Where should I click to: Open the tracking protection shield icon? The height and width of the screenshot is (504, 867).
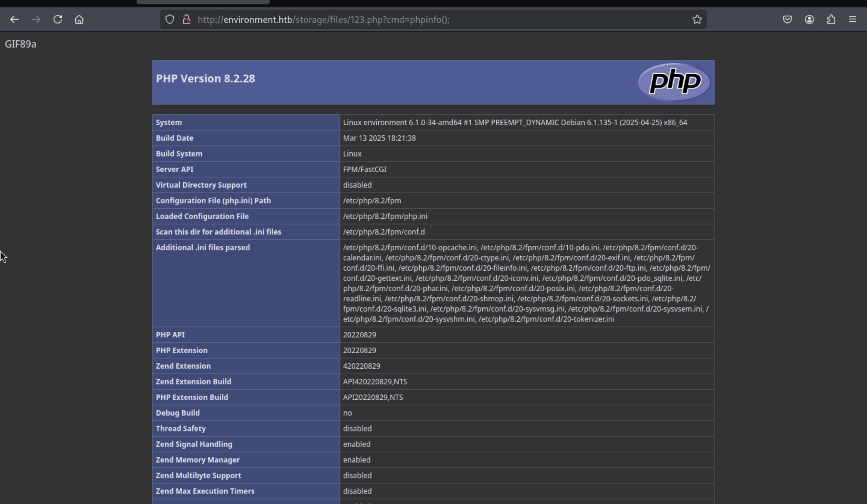(x=169, y=20)
